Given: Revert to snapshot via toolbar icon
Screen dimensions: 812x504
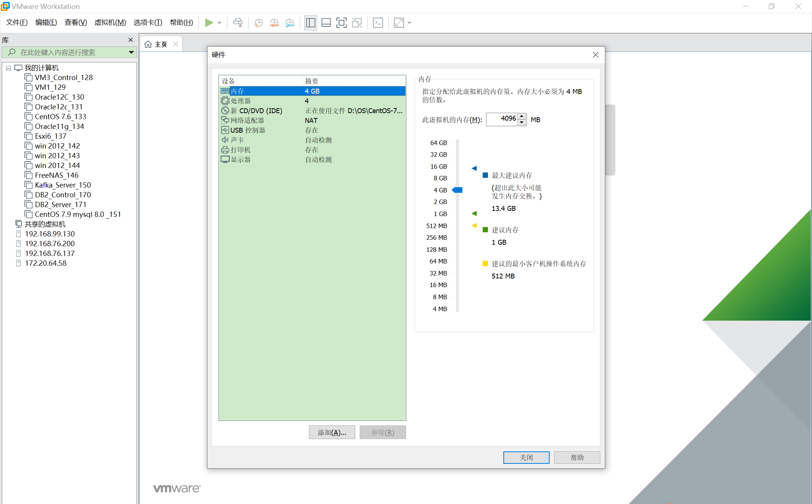Looking at the screenshot, I should [x=274, y=23].
